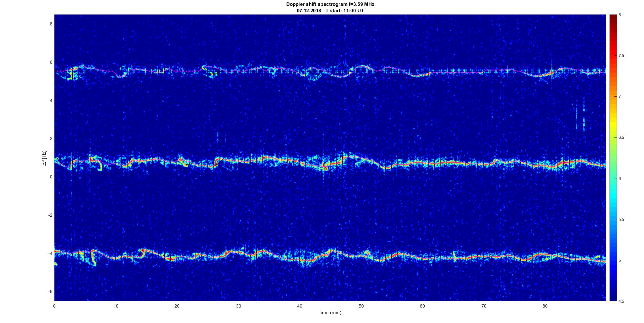The image size is (644, 323).
Task: Click the dark blue bottom of the colorbar
Action: pyautogui.click(x=613, y=298)
